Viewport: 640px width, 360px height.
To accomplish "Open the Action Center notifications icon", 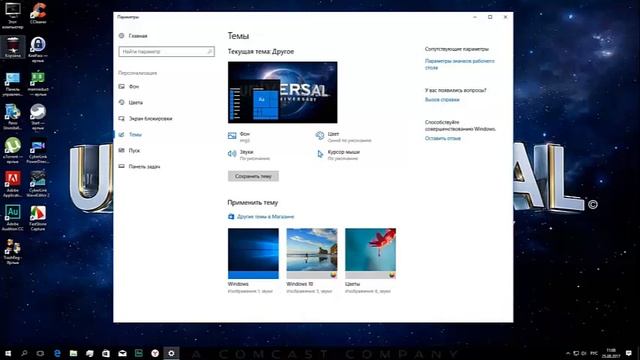I will coord(629,353).
